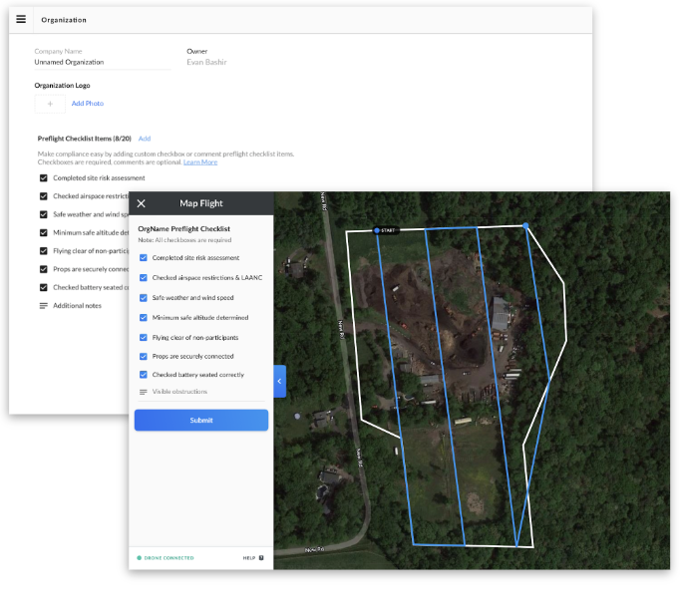Submit the preflight checklist
This screenshot has width=680, height=616.
tap(201, 420)
